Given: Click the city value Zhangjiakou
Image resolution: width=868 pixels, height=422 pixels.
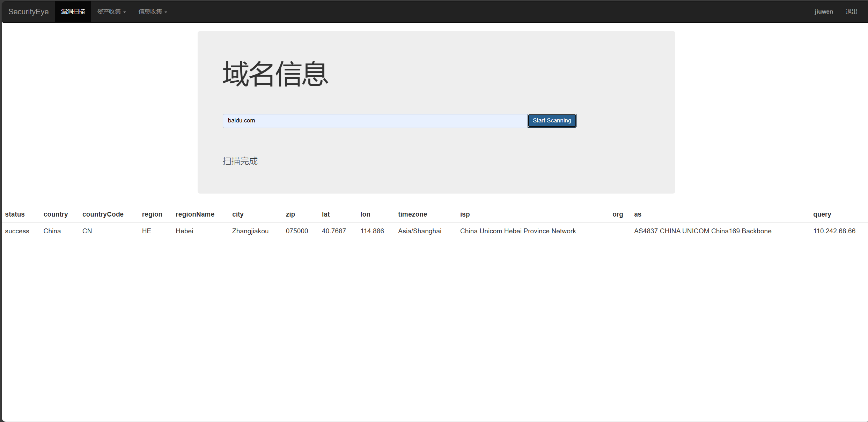Looking at the screenshot, I should [x=250, y=231].
